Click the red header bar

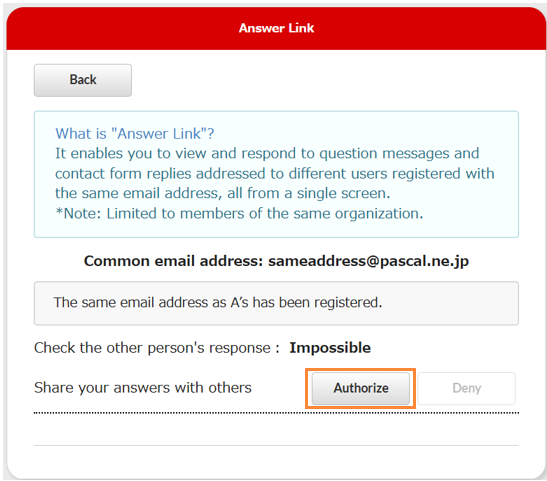[x=276, y=28]
